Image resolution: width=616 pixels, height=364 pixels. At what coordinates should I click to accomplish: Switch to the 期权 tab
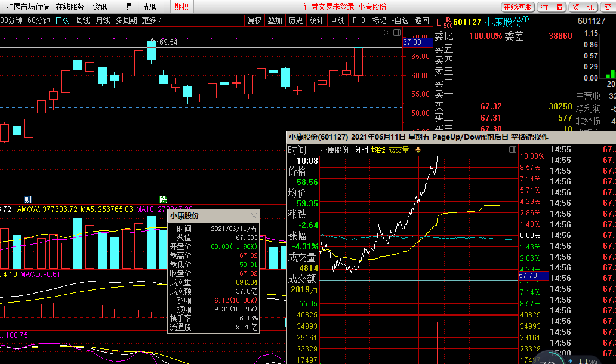pos(181,7)
